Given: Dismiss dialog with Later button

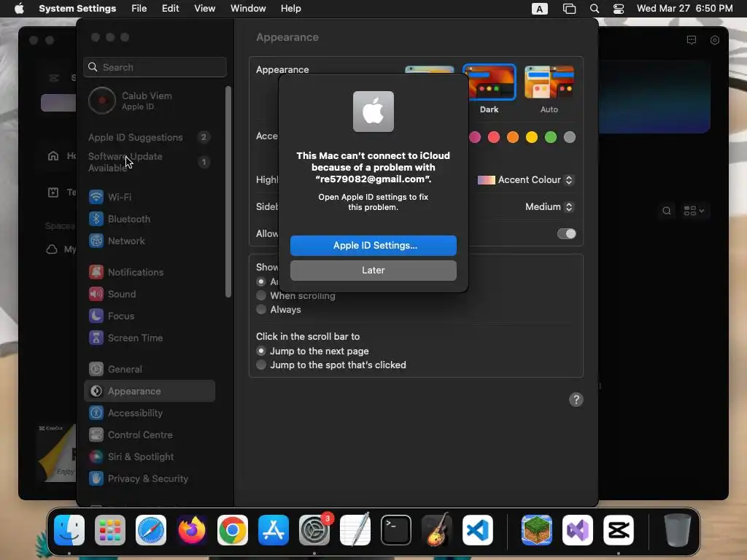Looking at the screenshot, I should (373, 271).
